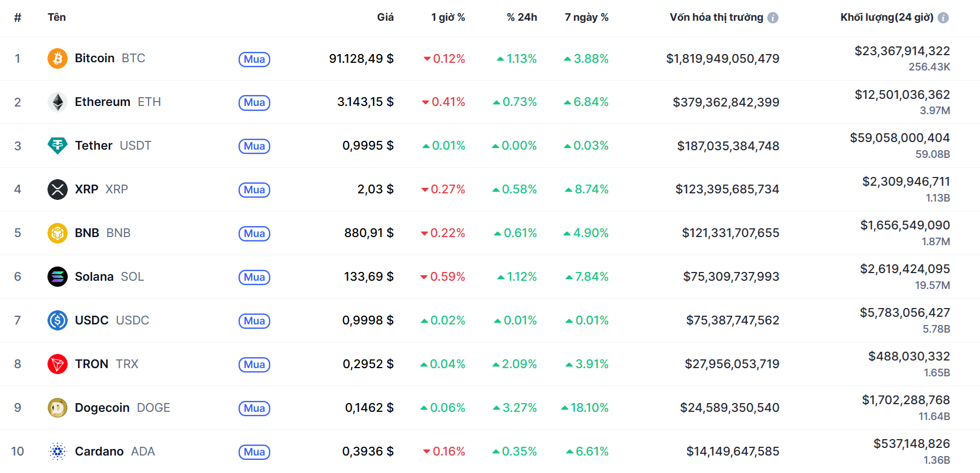Click XRP price 2,03 $
This screenshot has height=473, width=980.
pos(376,190)
